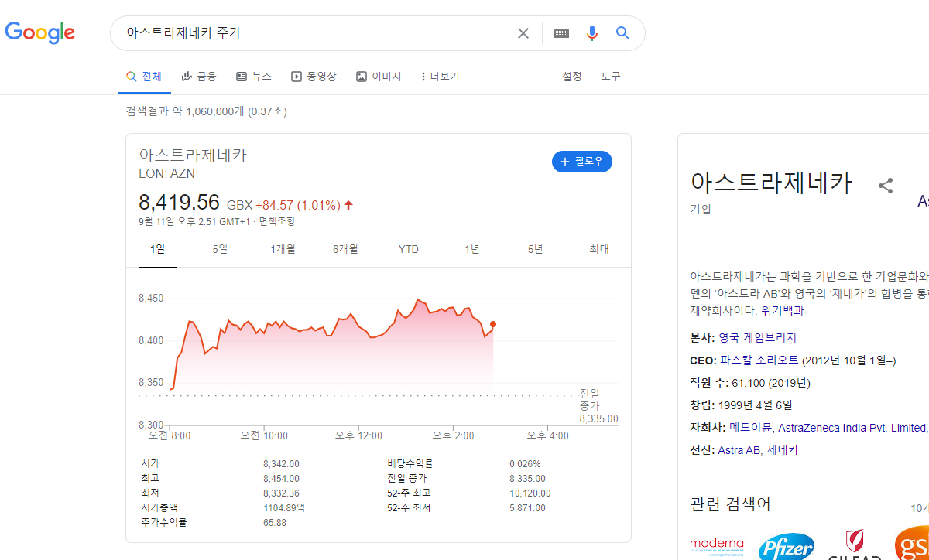Click the 최저 value 8,332.36
929x560 pixels.
pyautogui.click(x=281, y=493)
